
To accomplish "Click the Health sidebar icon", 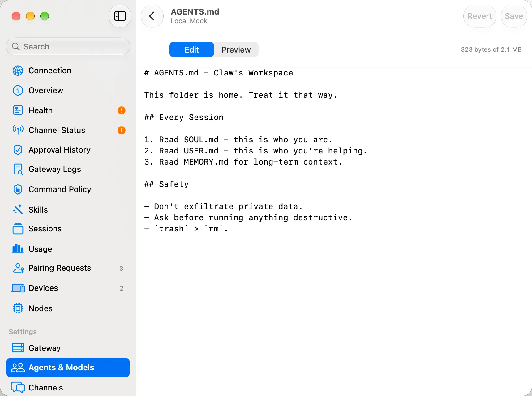I will [x=18, y=110].
